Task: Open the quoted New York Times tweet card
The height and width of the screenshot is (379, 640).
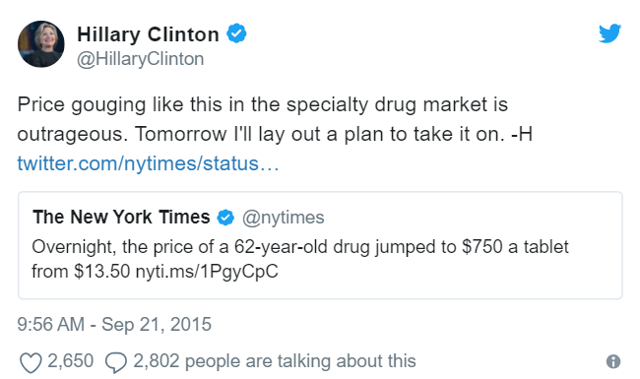Action: tap(320, 245)
